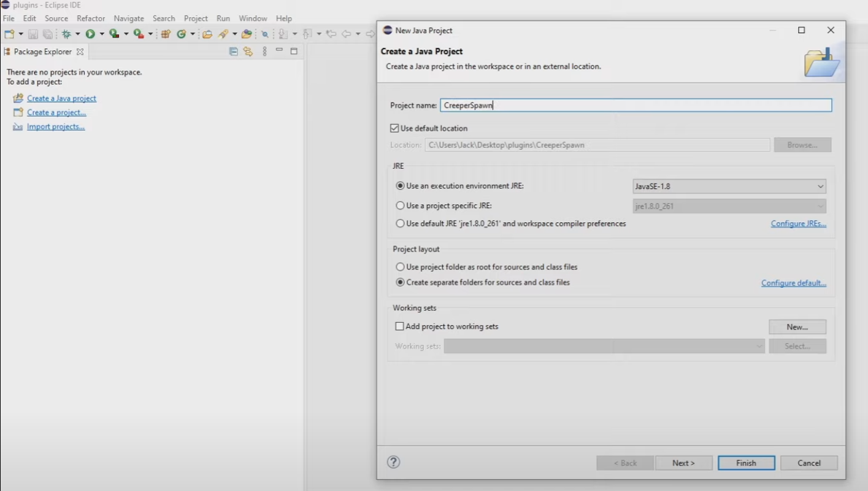Click the Coverage run toolbar icon
This screenshot has width=868, height=491.
point(114,34)
